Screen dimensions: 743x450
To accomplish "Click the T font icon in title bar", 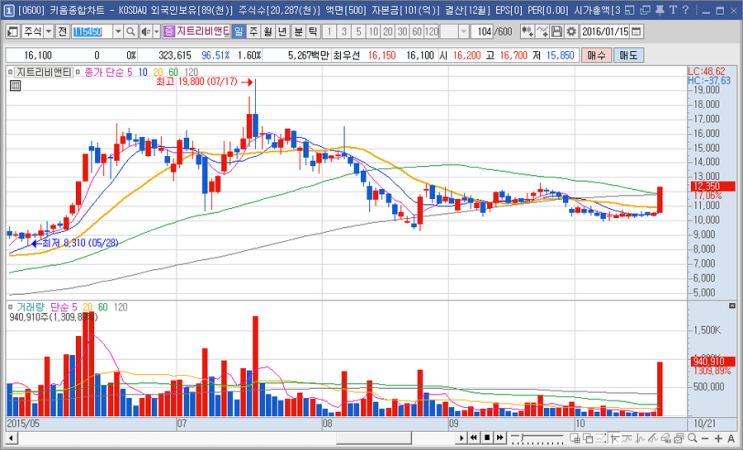I will 673,10.
